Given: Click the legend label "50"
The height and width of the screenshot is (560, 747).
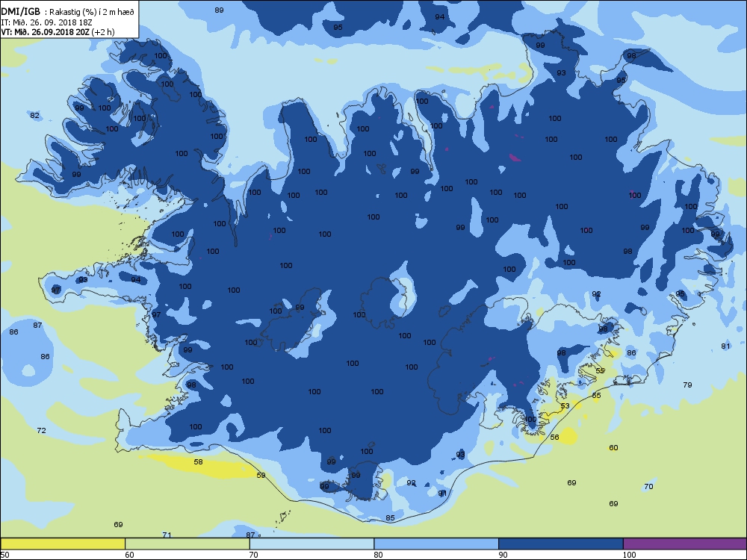Looking at the screenshot, I should (4, 554).
